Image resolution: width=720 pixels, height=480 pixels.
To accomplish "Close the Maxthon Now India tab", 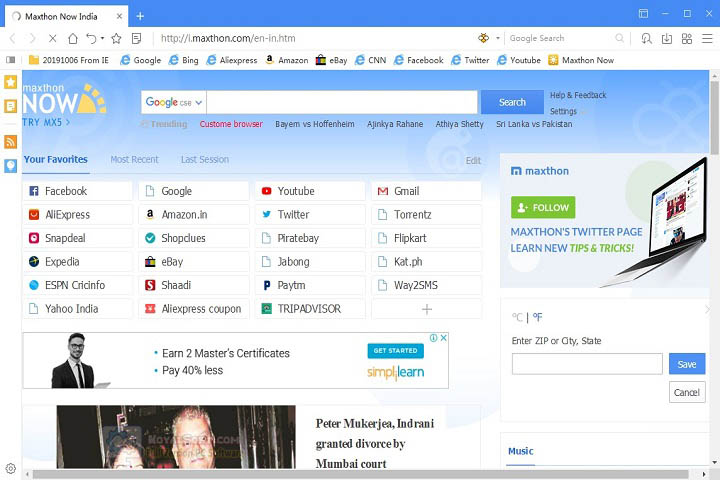I will (119, 17).
